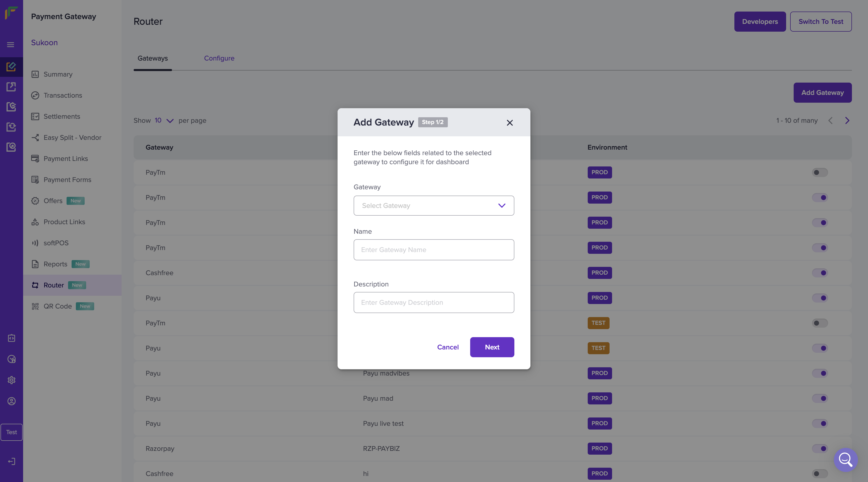This screenshot has height=482, width=868.
Task: Open the settings gear icon in sidebar
Action: tap(12, 380)
